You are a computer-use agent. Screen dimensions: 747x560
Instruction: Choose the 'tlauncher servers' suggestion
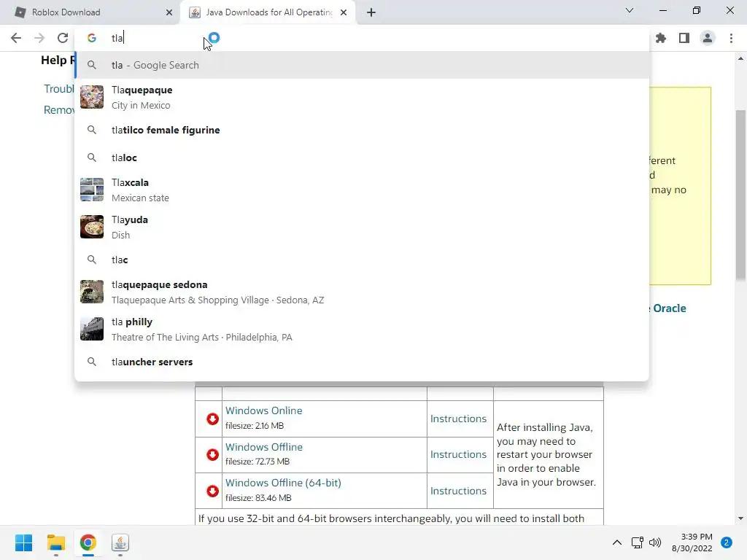(x=362, y=362)
